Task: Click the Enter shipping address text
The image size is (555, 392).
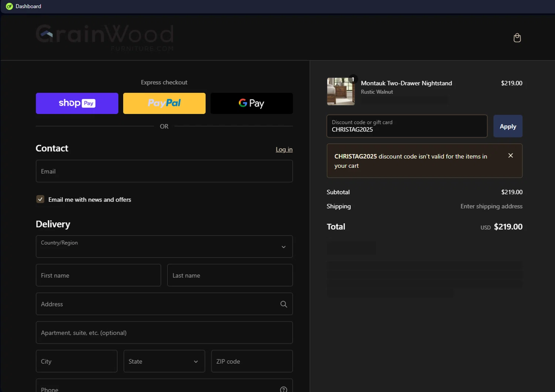Action: click(491, 206)
